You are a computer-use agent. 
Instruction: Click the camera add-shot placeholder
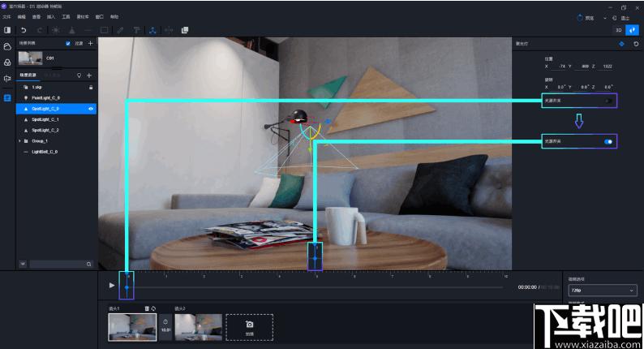(249, 328)
